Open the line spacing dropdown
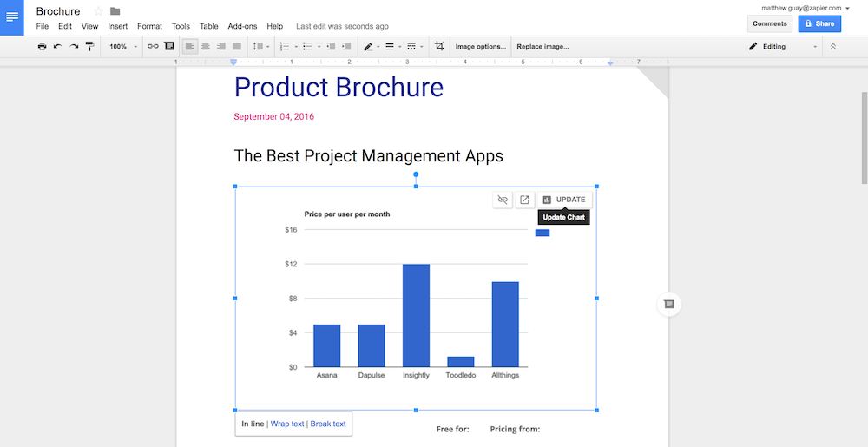This screenshot has width=868, height=447. pos(260,46)
